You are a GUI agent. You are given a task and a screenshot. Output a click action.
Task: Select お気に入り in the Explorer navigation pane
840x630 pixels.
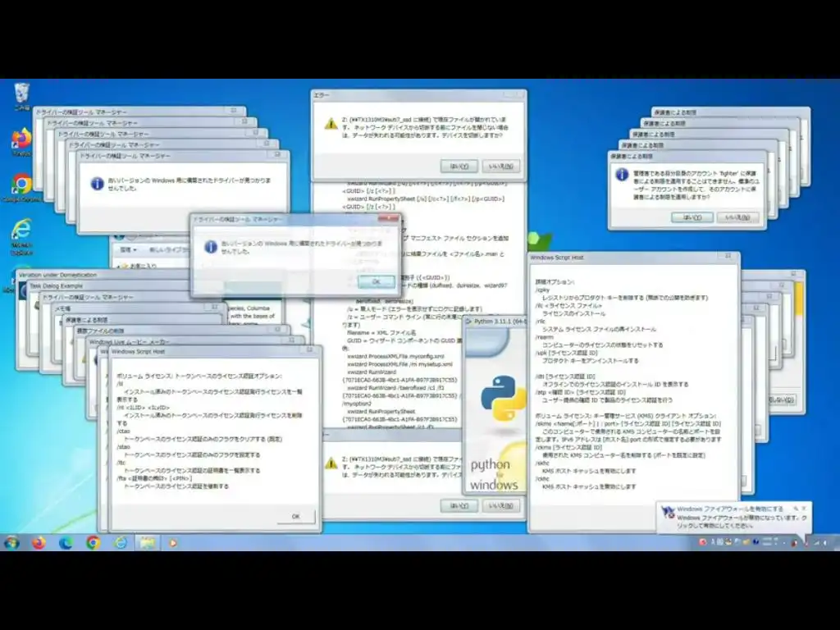[143, 266]
